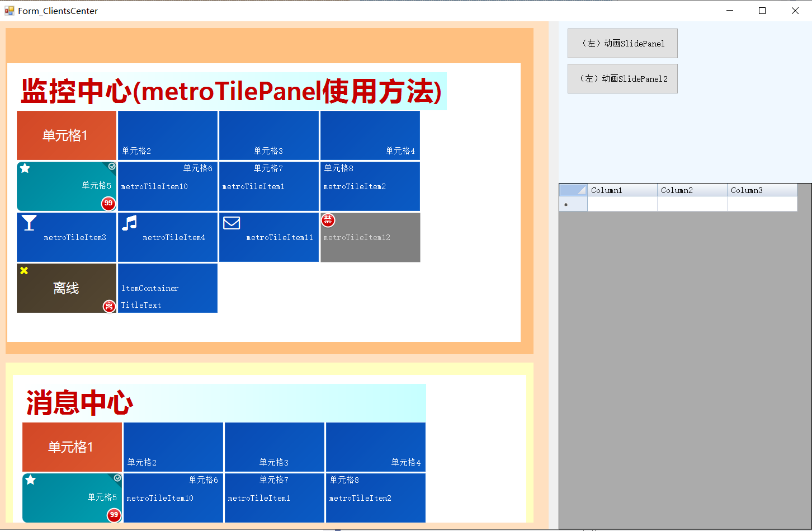
Task: Click the red 禁 badge on metroTileItem12
Action: tap(328, 220)
